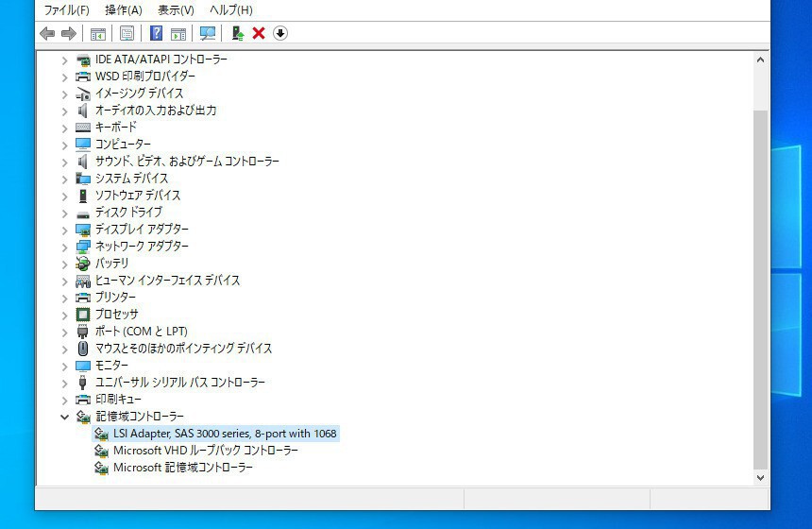
Task: Click the LSI Adapter device icon
Action: tap(102, 434)
